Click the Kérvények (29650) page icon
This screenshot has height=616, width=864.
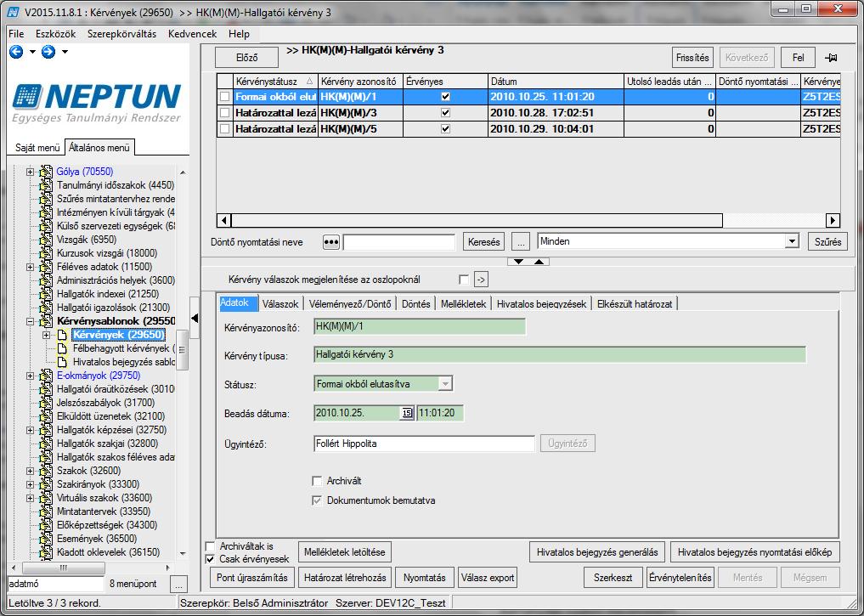click(62, 335)
